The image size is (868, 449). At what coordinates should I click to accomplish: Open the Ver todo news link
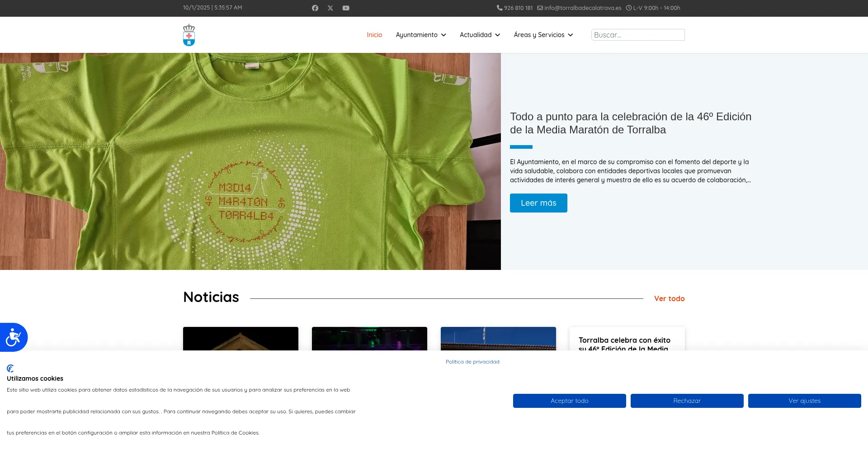[x=669, y=298]
